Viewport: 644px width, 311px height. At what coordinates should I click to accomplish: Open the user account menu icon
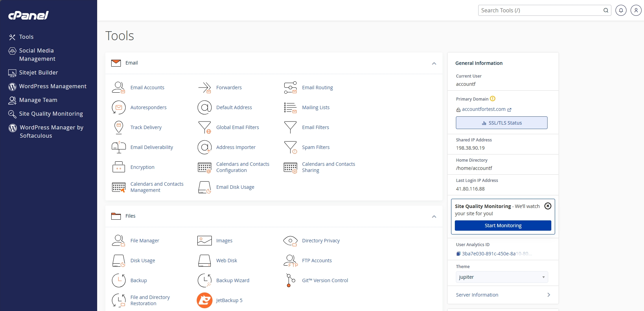[x=636, y=10]
